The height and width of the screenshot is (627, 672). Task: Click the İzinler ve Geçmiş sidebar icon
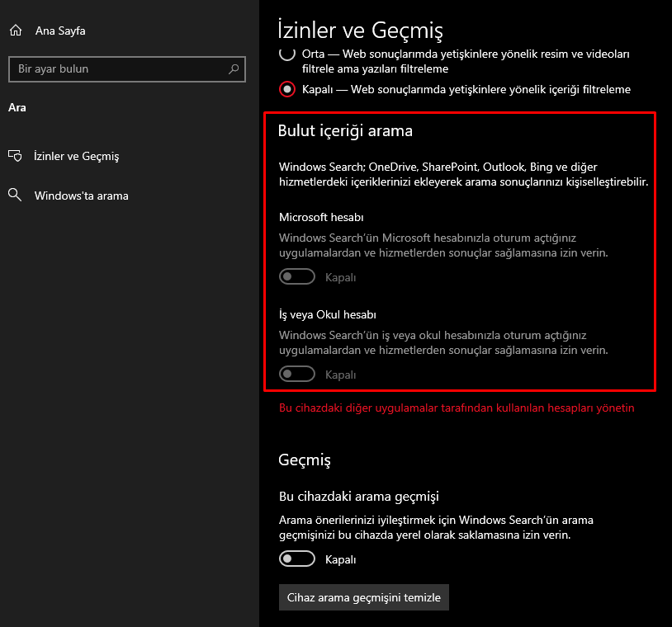[x=15, y=156]
